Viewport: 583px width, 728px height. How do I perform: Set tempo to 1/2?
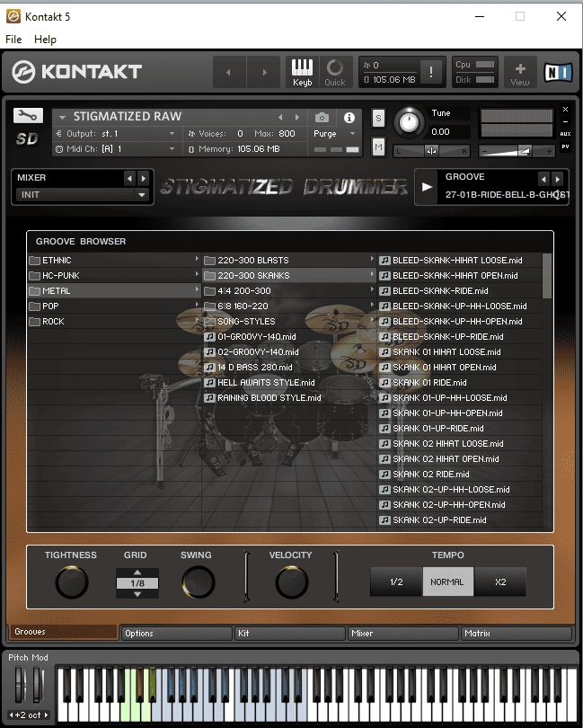tap(396, 582)
